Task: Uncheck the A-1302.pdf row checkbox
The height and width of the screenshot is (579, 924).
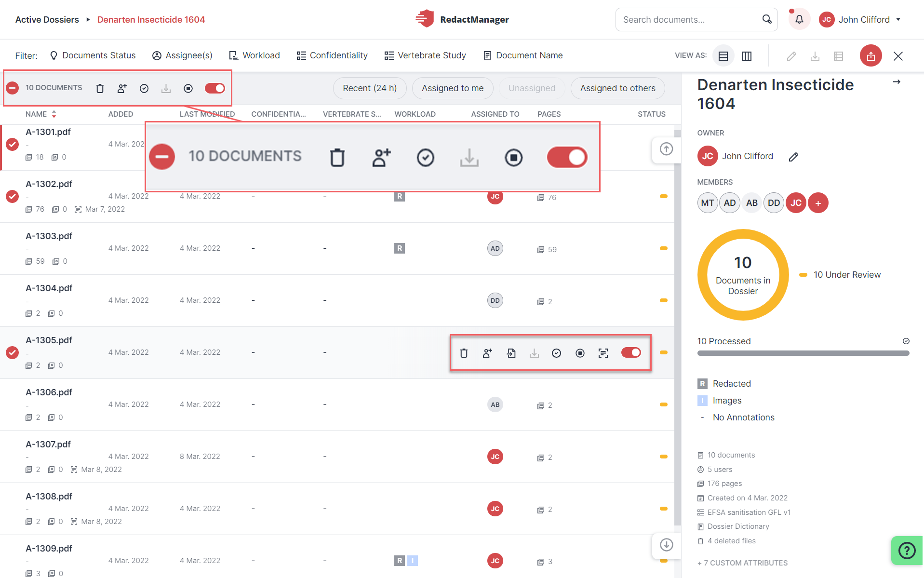Action: pos(13,196)
